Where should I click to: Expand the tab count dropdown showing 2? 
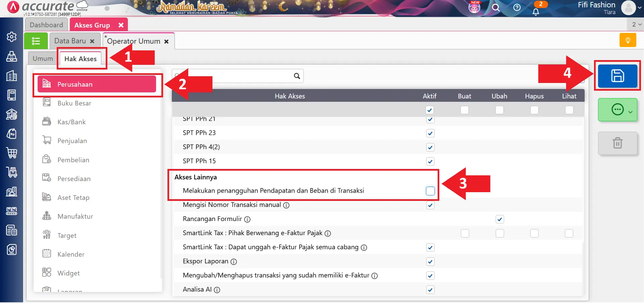pos(636,25)
